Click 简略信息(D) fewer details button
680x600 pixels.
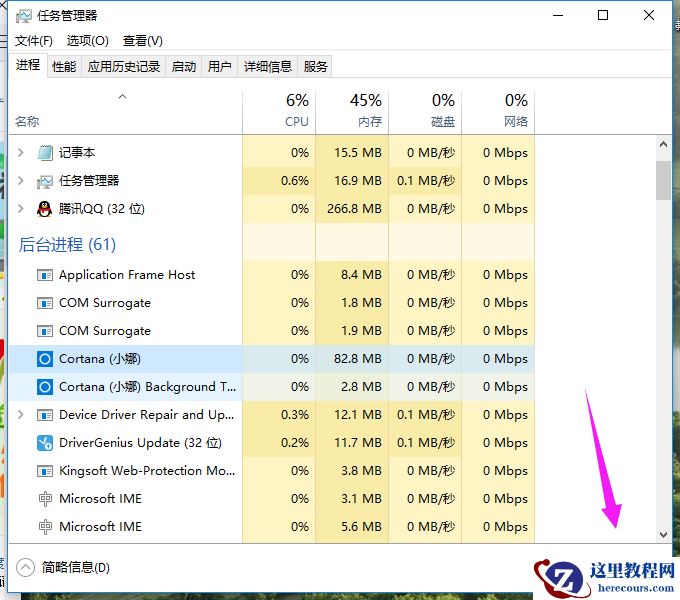tap(63, 567)
